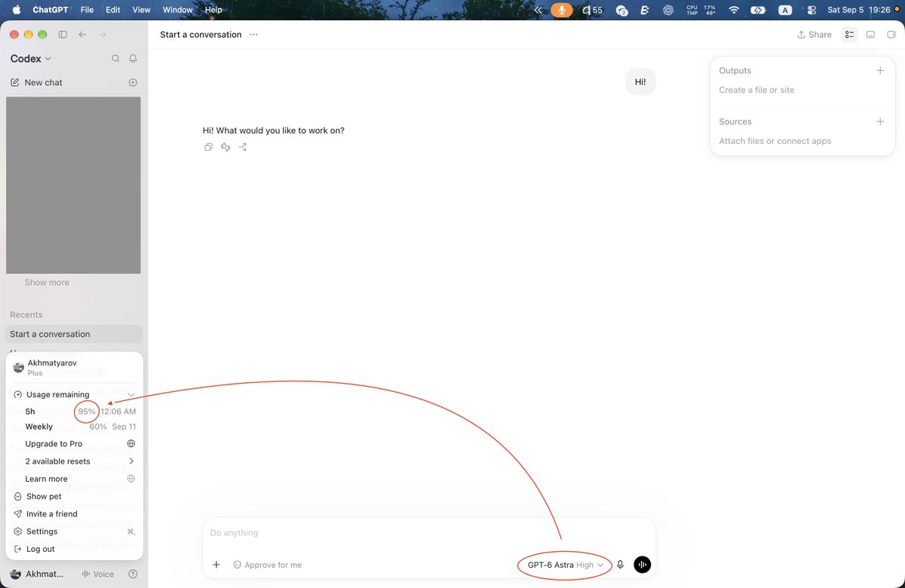Open the GPT-6 Astra model selector
The width and height of the screenshot is (905, 588).
[566, 565]
